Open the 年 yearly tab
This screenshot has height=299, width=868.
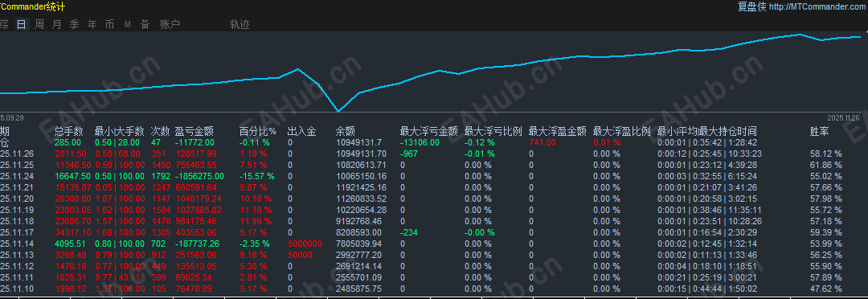click(x=92, y=24)
